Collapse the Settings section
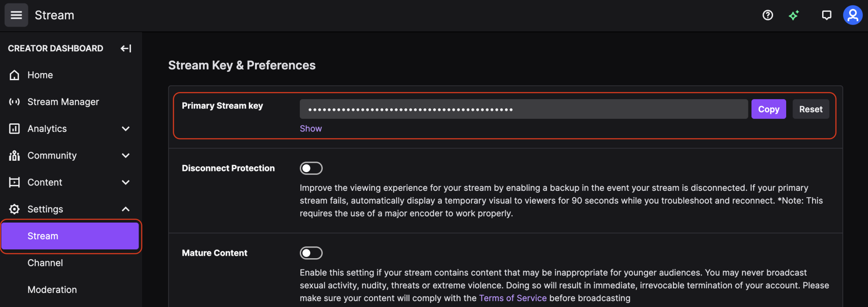 coord(126,209)
